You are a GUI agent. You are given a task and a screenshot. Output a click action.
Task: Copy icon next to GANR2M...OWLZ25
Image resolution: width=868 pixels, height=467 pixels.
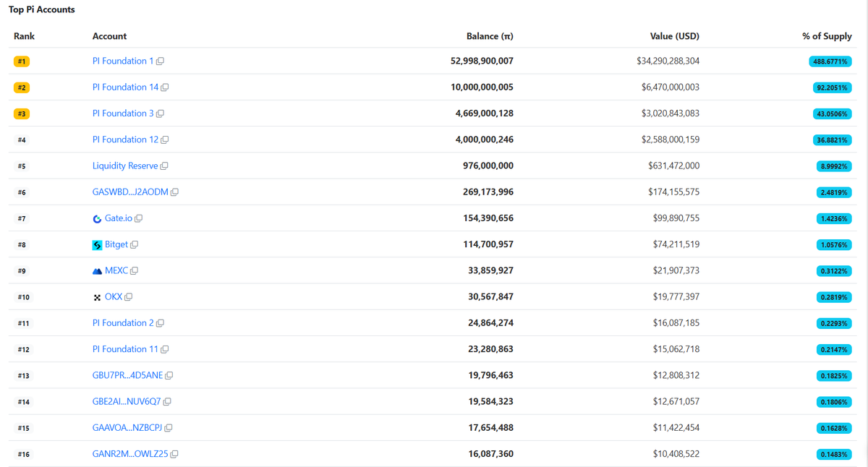click(174, 455)
